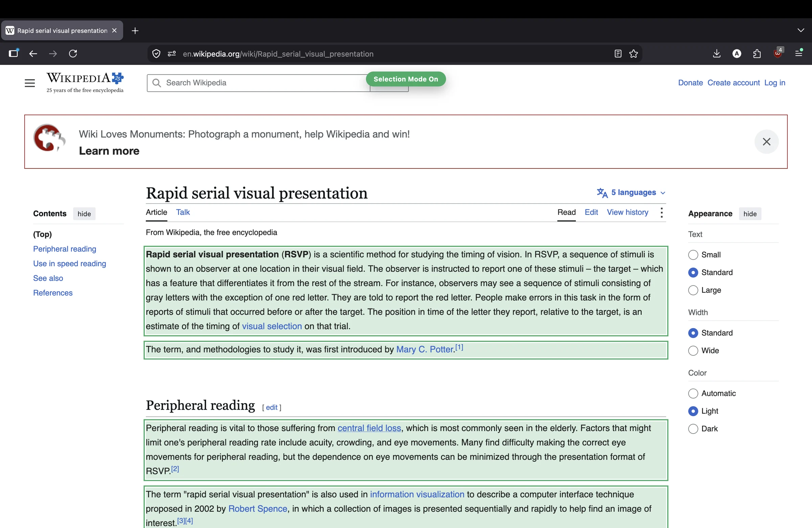Image resolution: width=812 pixels, height=528 pixels.
Task: Open the more options vertical dots menu
Action: click(x=661, y=213)
